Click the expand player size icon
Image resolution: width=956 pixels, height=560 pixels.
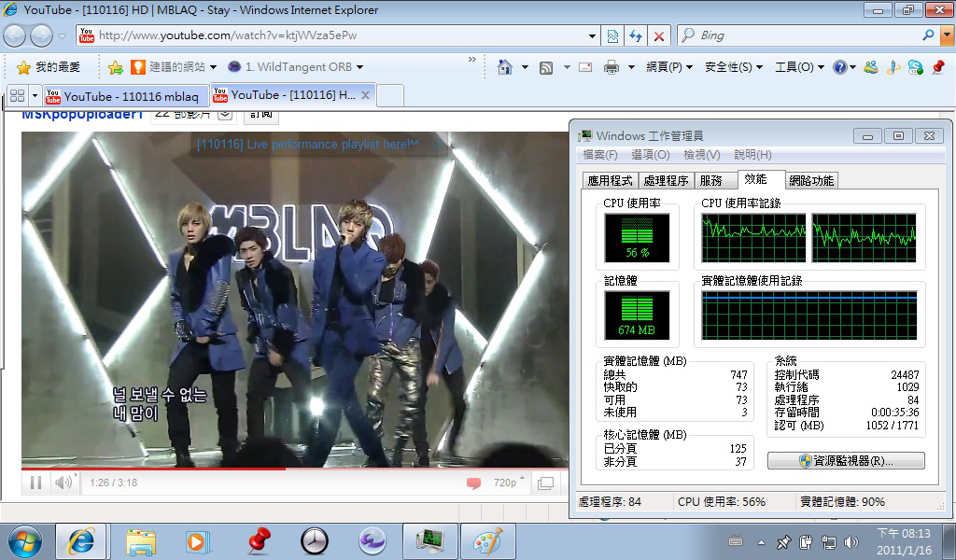pos(545,483)
